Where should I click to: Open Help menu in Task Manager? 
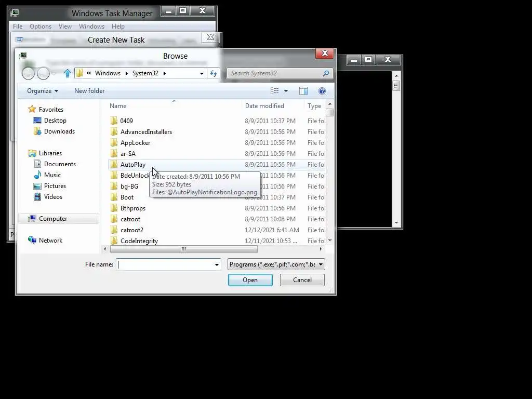pos(118,26)
